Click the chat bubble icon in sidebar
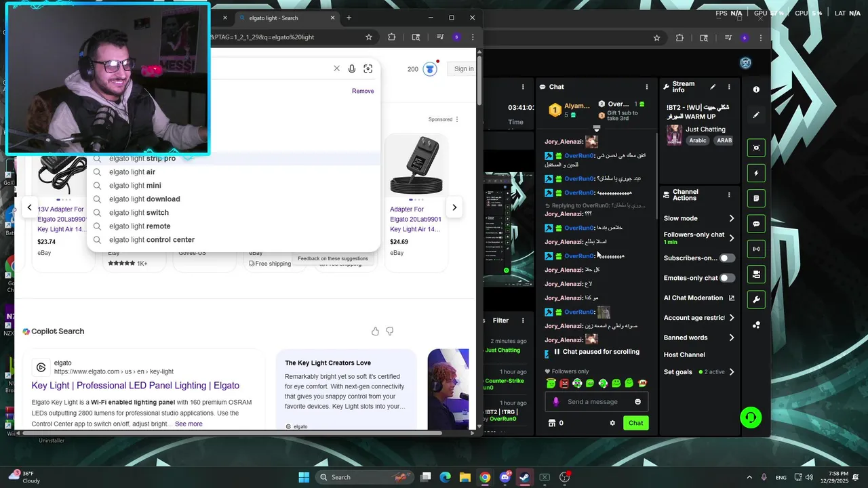The height and width of the screenshot is (488, 868). point(756,224)
